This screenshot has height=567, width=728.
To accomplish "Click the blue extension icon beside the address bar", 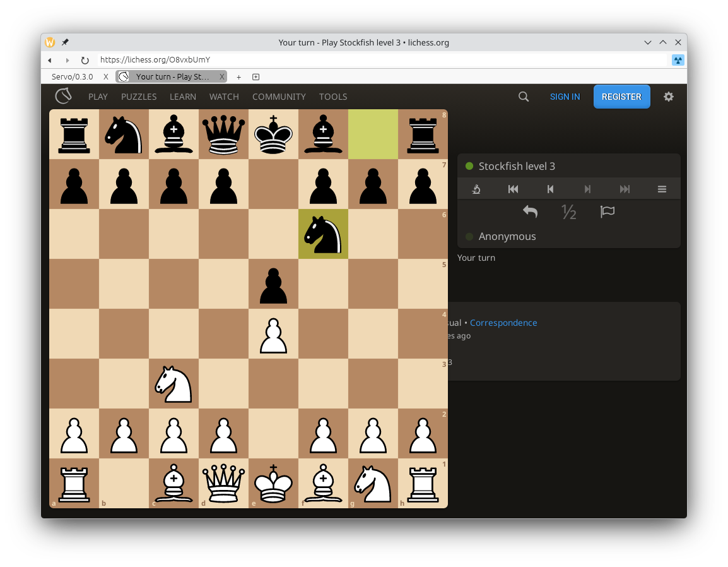I will (678, 60).
